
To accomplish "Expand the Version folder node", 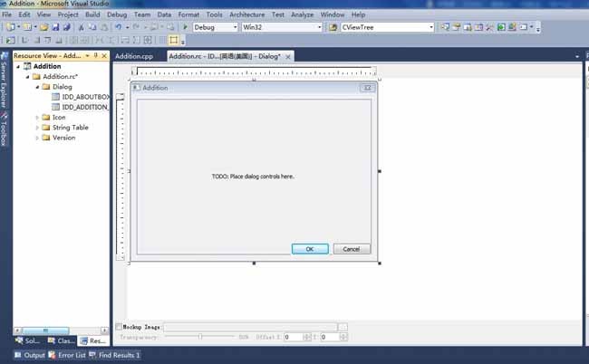I will pyautogui.click(x=37, y=138).
